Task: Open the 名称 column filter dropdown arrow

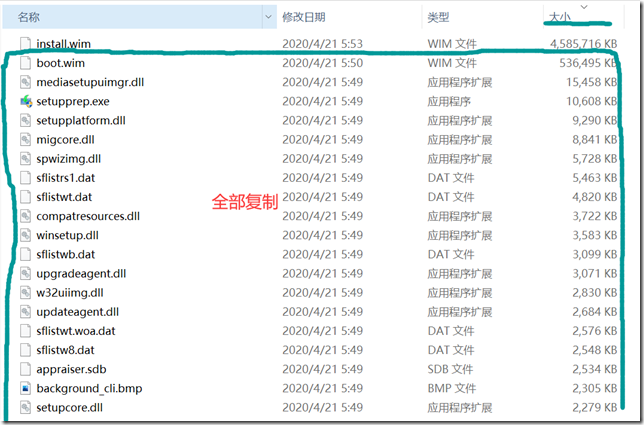Action: click(268, 17)
